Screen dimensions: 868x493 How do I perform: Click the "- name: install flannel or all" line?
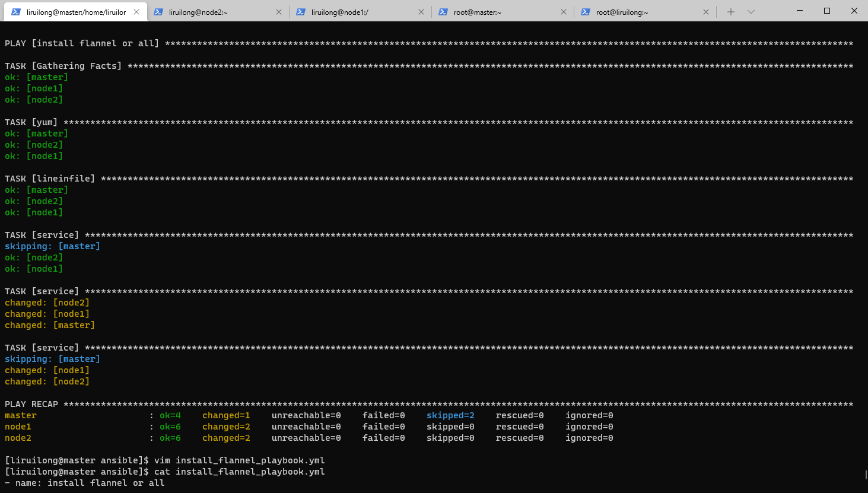click(85, 483)
